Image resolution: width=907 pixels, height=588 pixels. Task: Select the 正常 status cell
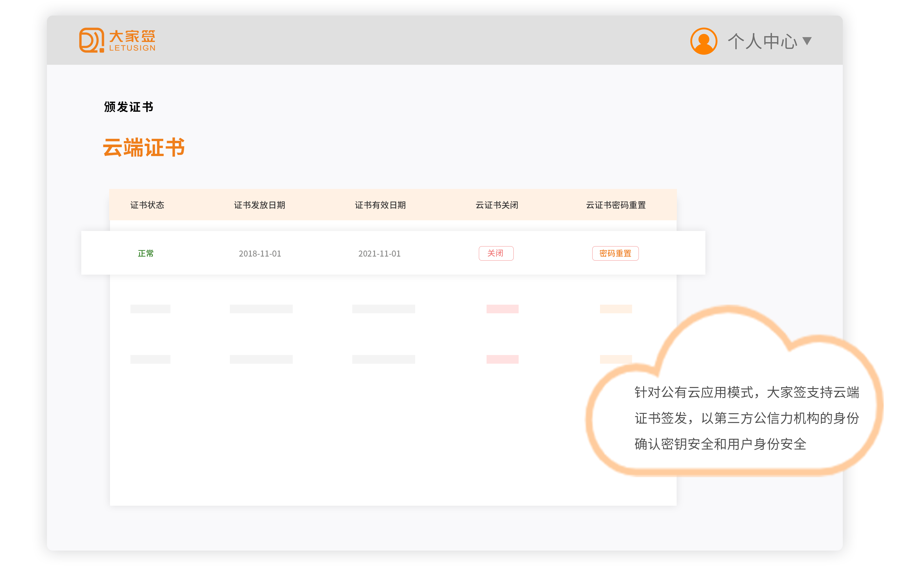pos(146,253)
